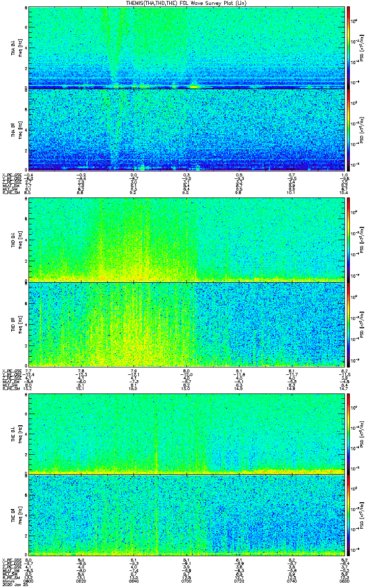368x588 pixels.
Task: Click the color bar beside THA B-perpendicular panel
Action: 348,47
